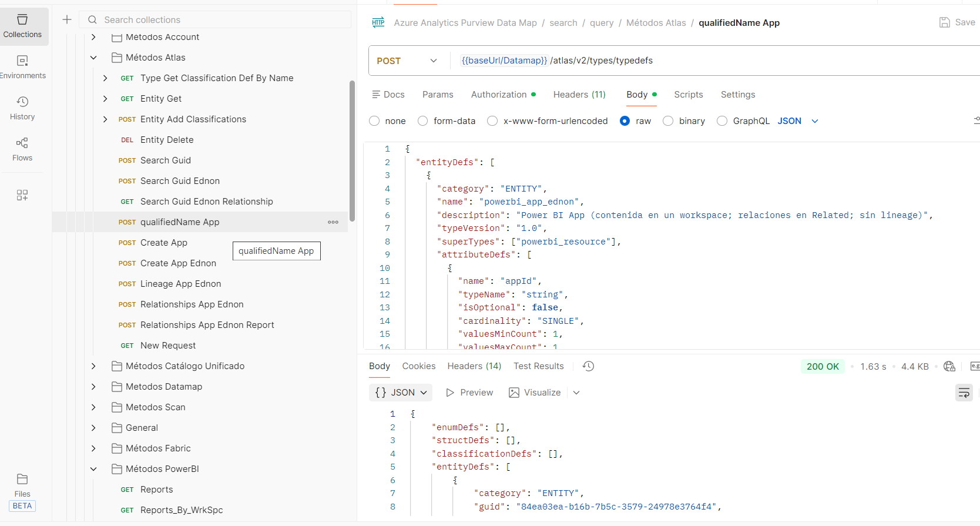Expand the Metodos Datamap folder
The image size is (980, 526).
[x=93, y=387]
